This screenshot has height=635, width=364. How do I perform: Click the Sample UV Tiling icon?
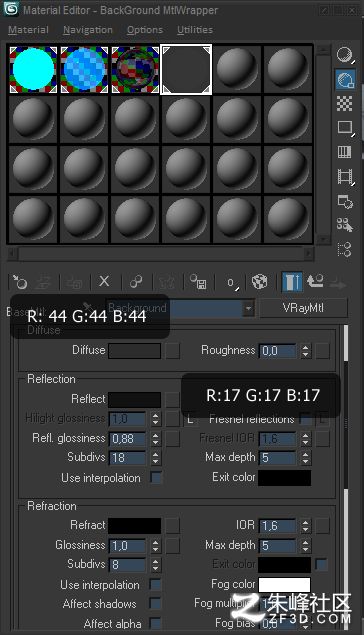[x=345, y=128]
